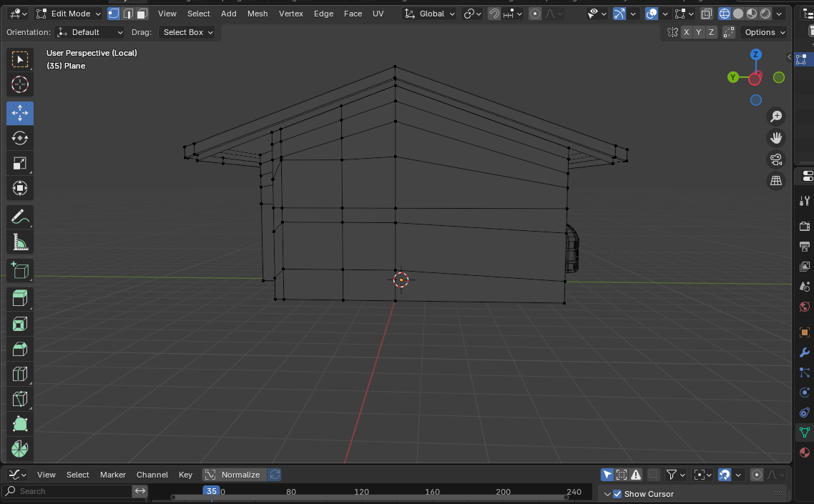Viewport: 814px width, 504px height.
Task: Toggle X-ray view
Action: [707, 14]
